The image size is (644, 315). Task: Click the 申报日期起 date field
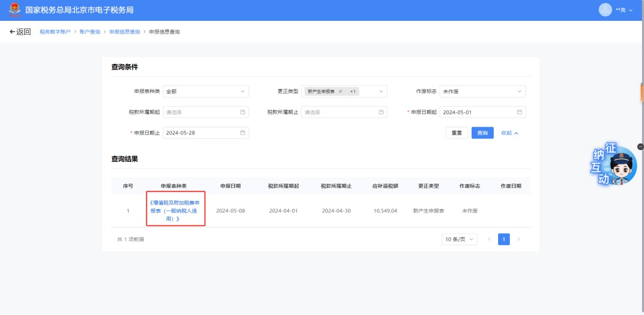[483, 112]
